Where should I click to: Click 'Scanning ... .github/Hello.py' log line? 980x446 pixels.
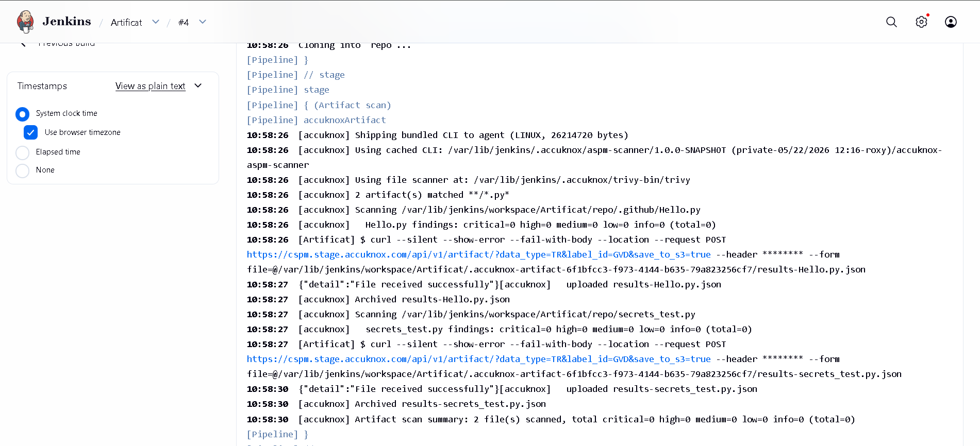point(473,210)
